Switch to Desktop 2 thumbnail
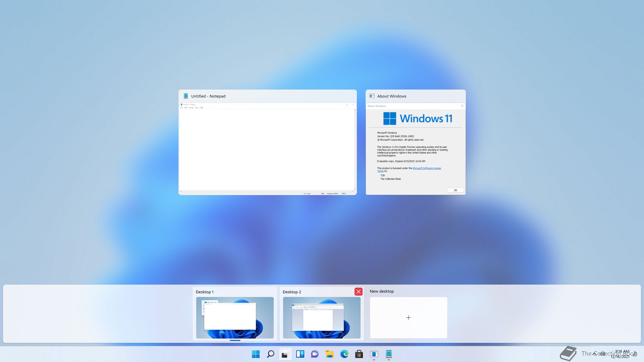The image size is (644, 362). (x=322, y=317)
